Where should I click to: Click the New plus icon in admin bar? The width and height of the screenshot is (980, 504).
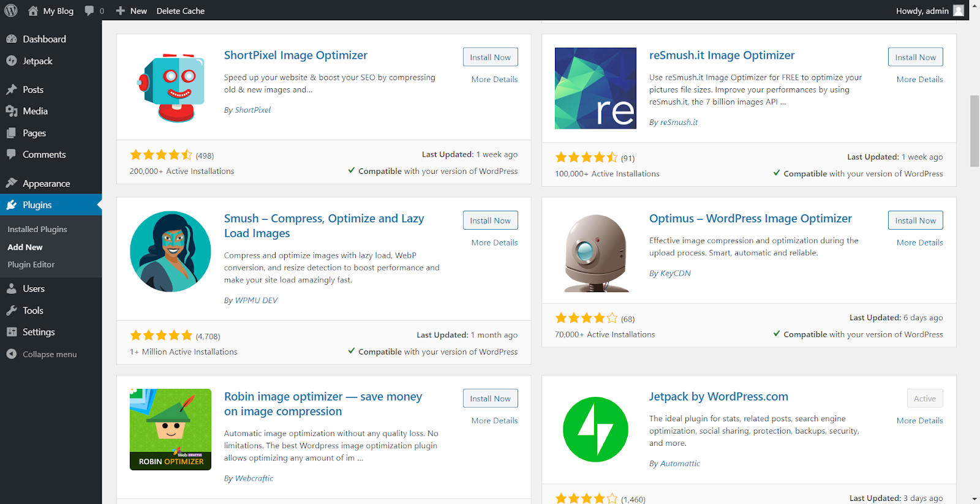pos(121,10)
